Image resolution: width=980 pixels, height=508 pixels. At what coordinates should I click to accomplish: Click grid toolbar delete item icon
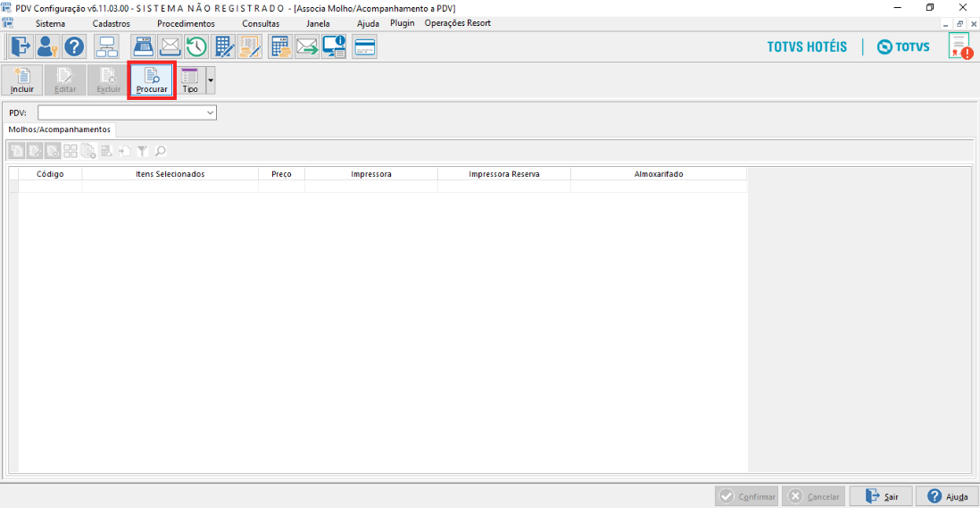click(x=53, y=151)
